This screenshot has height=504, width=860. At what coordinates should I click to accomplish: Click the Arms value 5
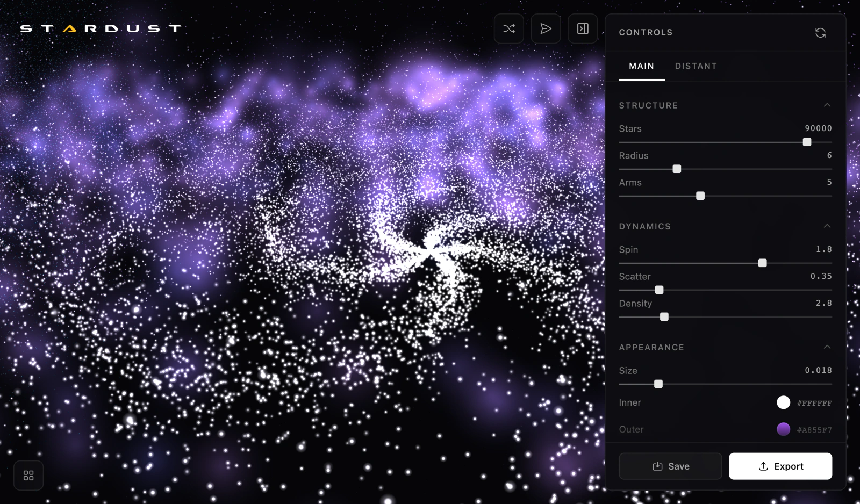[829, 182]
